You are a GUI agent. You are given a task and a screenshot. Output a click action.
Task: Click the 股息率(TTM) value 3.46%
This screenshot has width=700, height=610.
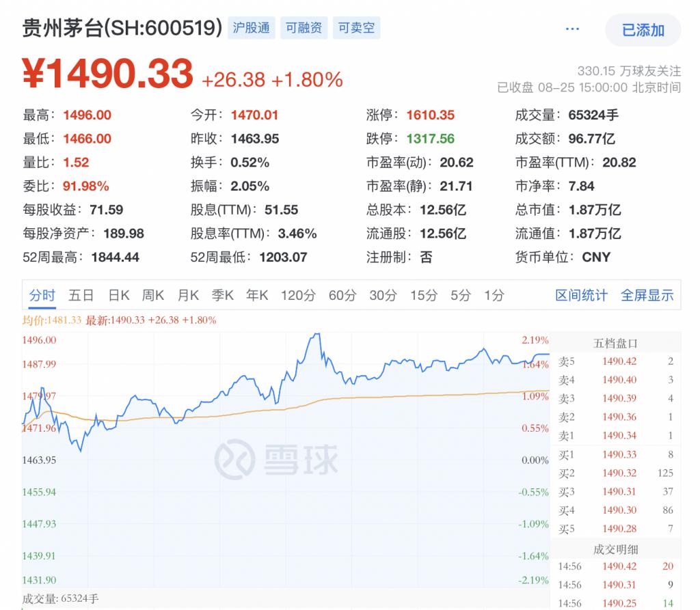tap(297, 234)
